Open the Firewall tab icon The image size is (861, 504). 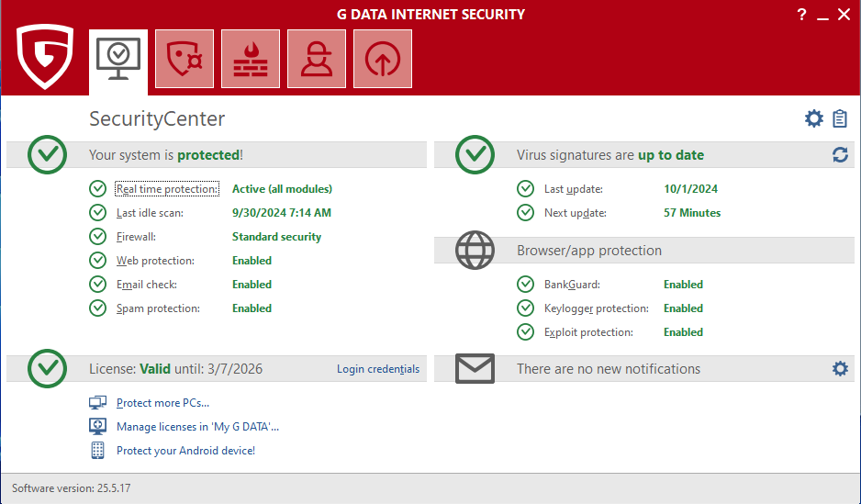point(251,59)
